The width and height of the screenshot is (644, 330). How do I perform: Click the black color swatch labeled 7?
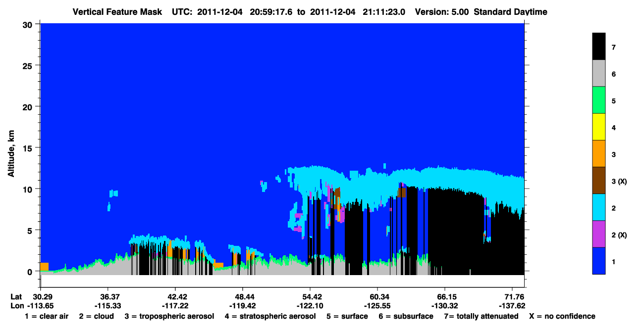[599, 47]
